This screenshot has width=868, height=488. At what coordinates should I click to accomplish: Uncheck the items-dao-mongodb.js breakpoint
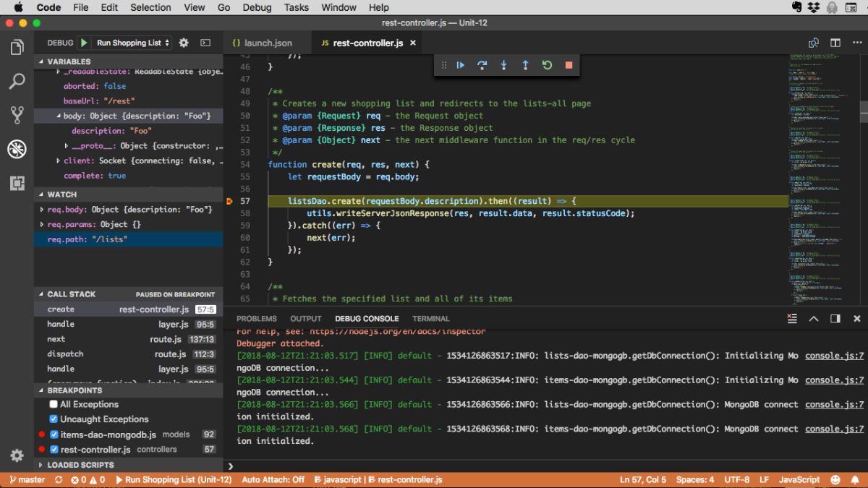point(54,435)
